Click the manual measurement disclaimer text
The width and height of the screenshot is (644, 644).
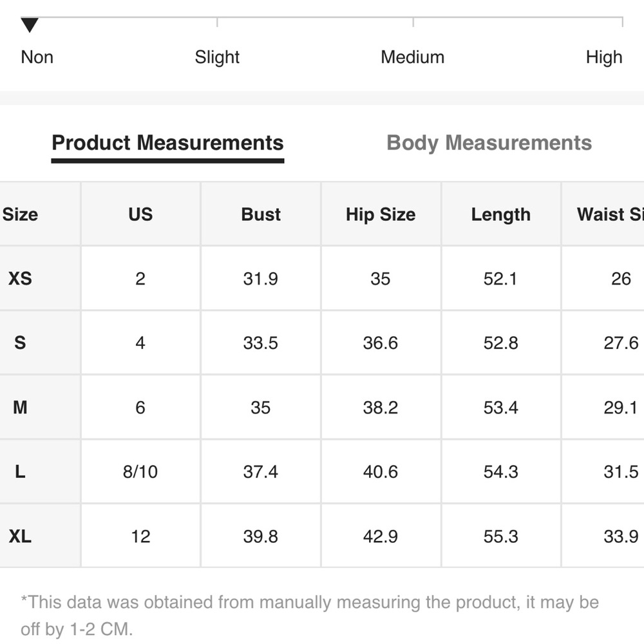coord(310,615)
